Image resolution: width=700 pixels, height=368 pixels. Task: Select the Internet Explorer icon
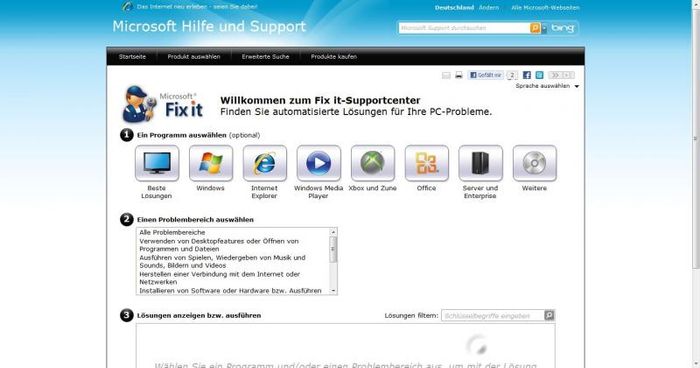click(x=265, y=163)
